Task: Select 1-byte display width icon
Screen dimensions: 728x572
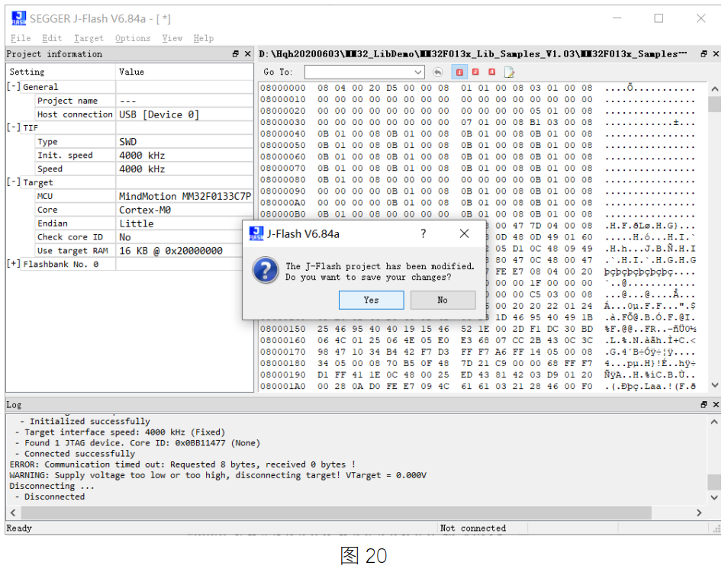Action: (x=459, y=72)
